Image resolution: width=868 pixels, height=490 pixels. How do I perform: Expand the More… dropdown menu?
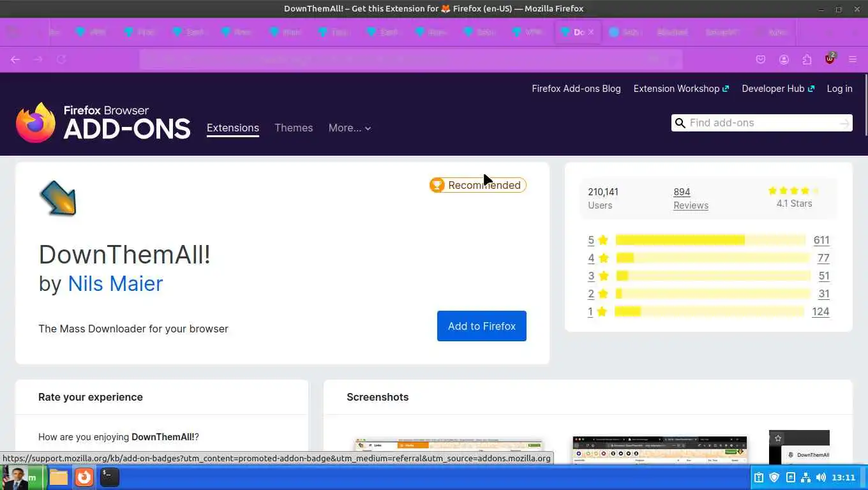pos(350,128)
